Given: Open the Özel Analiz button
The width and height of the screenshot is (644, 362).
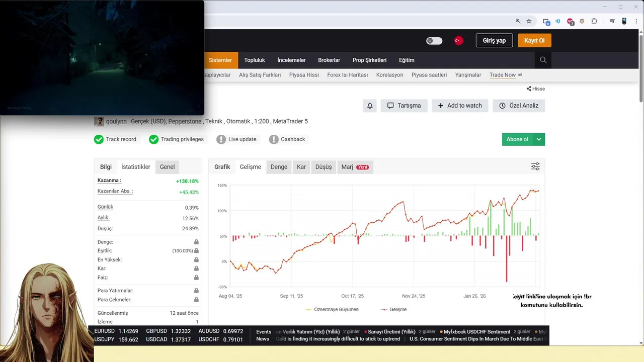Looking at the screenshot, I should 519,106.
